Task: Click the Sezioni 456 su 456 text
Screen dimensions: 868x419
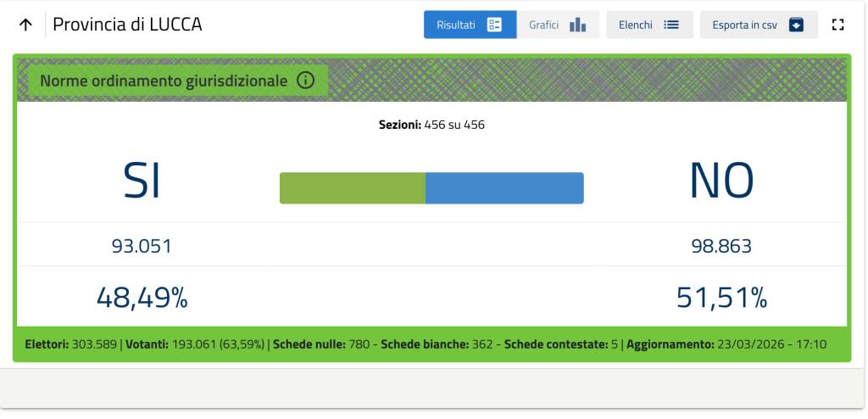Action: 431,125
